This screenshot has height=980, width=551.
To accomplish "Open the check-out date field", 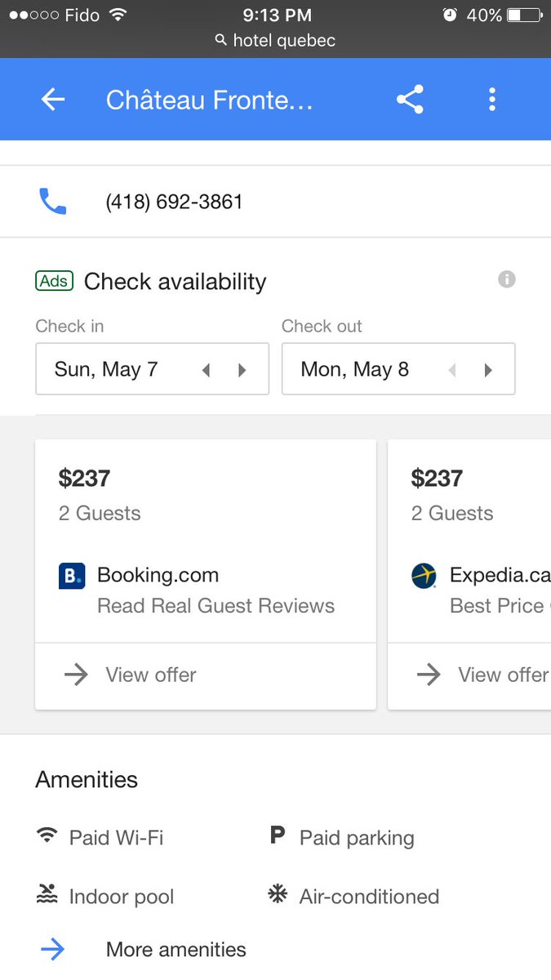I will tap(359, 370).
